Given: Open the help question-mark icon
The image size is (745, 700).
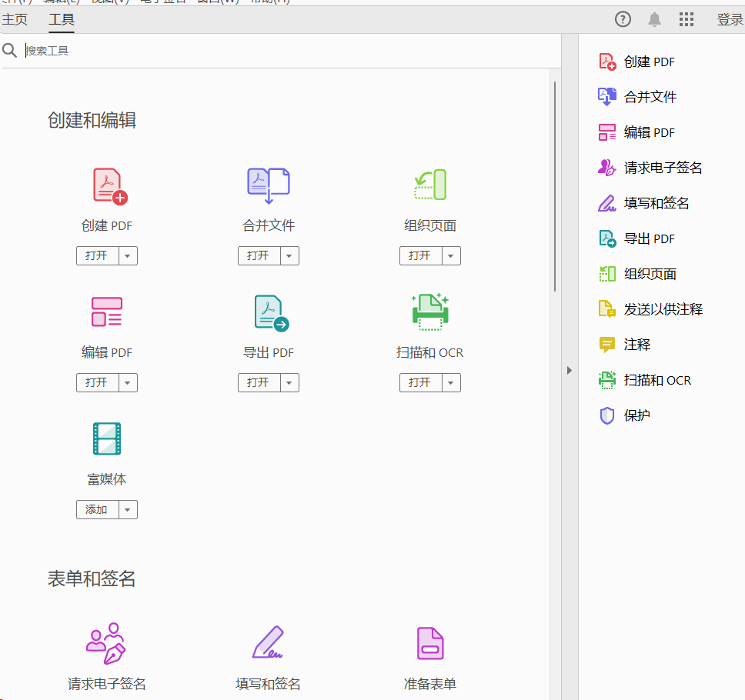Looking at the screenshot, I should tap(623, 19).
